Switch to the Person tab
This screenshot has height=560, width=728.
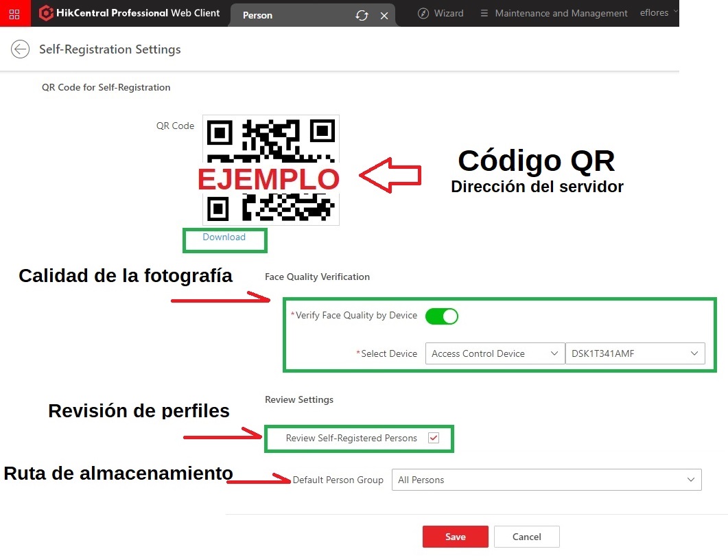(x=258, y=15)
